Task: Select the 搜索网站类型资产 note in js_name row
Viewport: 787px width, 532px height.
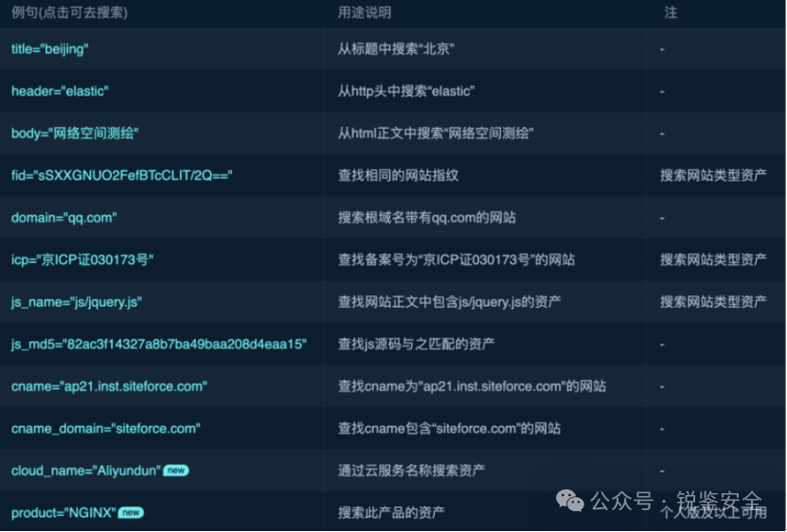Action: (x=713, y=302)
